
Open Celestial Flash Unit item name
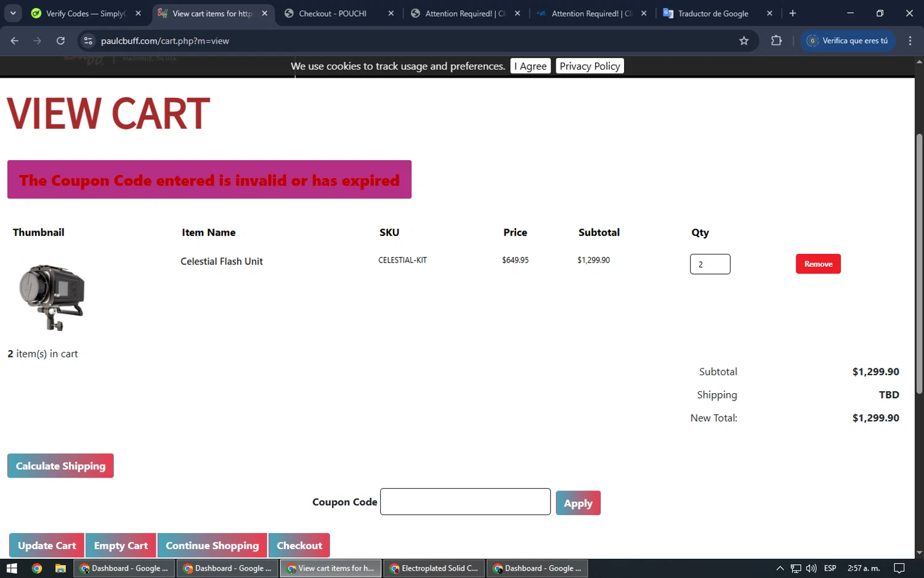coord(222,261)
